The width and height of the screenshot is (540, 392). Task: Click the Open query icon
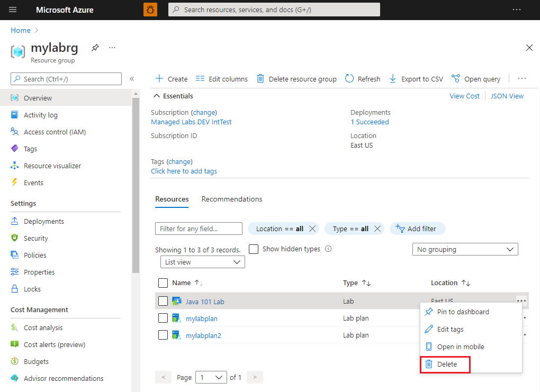456,79
